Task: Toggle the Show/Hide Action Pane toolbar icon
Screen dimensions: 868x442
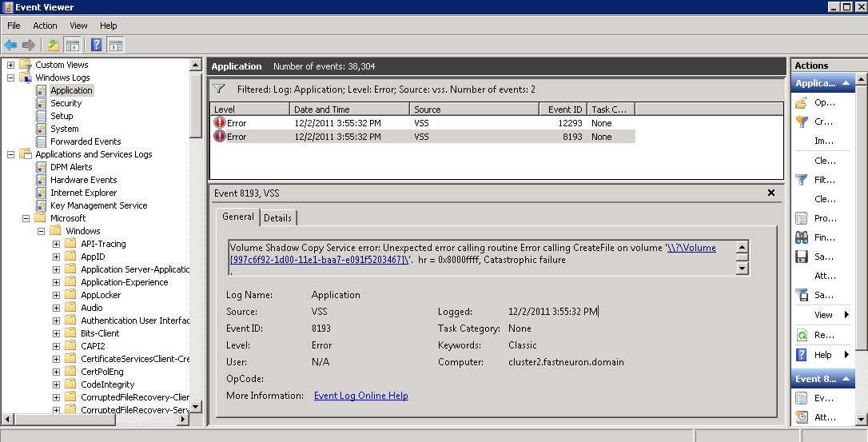Action: click(x=115, y=45)
